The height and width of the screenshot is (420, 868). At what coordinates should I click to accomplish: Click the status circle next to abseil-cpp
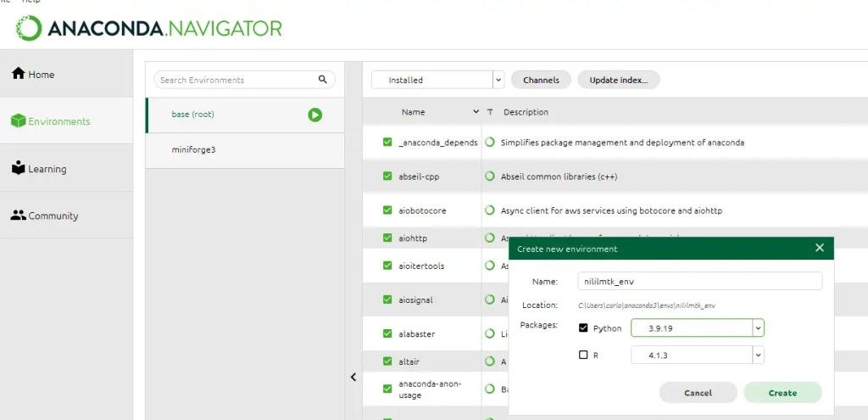point(490,176)
